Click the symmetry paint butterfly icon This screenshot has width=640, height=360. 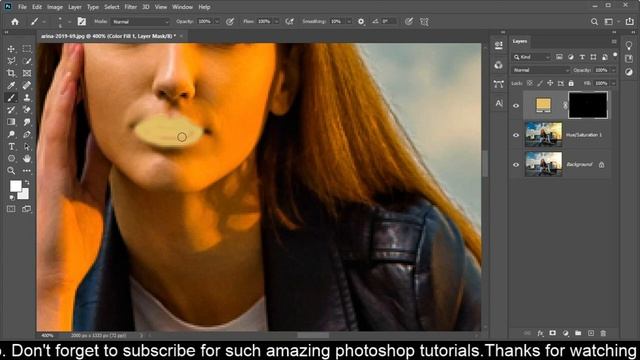[x=424, y=22]
